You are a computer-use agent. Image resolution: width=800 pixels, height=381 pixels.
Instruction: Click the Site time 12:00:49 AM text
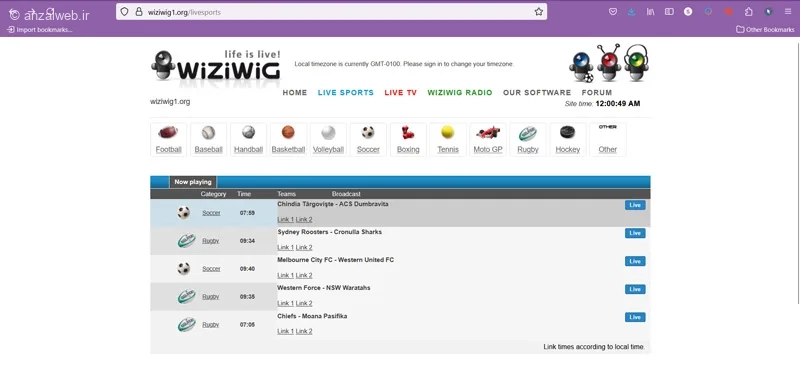[x=602, y=104]
